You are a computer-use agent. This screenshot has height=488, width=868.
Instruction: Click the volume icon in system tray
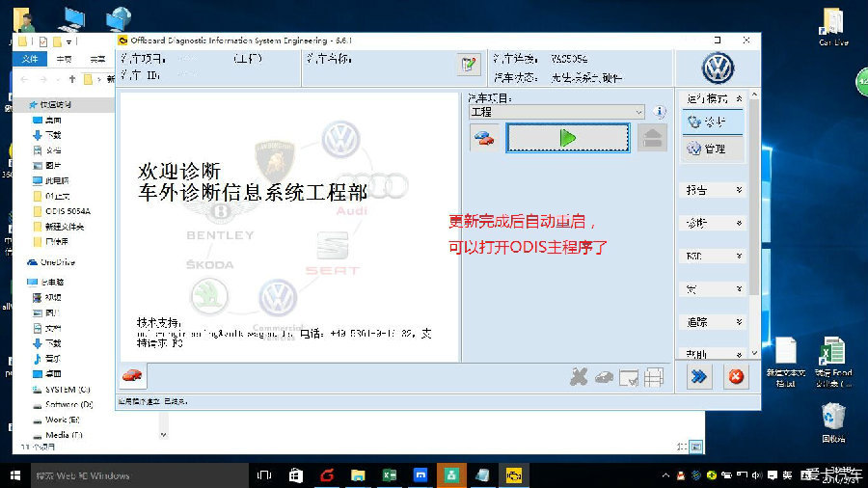(757, 475)
